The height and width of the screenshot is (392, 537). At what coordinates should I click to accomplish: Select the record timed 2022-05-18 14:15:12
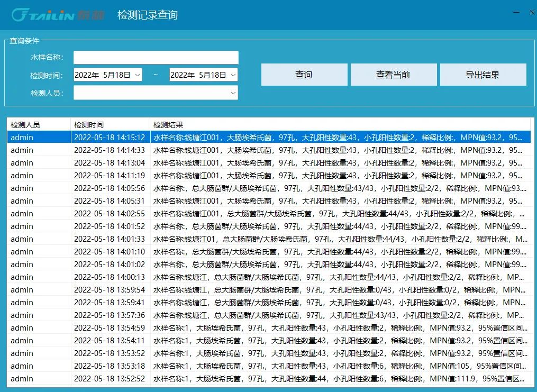click(110, 138)
